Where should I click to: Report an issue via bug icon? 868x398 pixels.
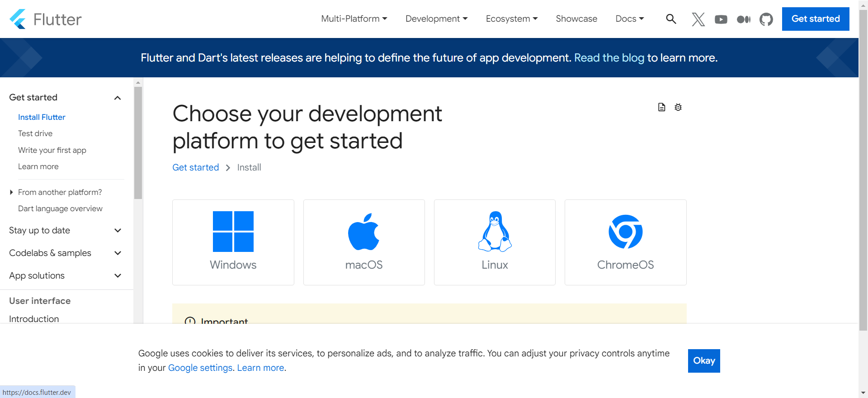pos(678,107)
